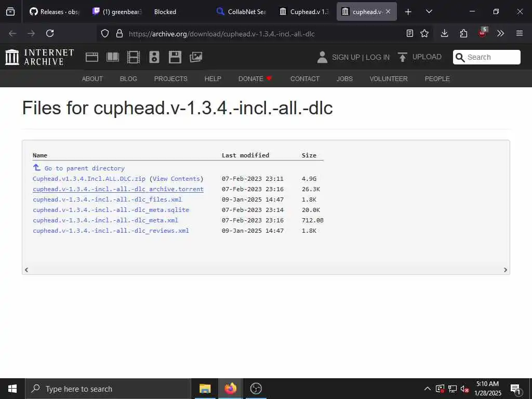
Task: Open the Software floppy disk icon
Action: click(175, 57)
